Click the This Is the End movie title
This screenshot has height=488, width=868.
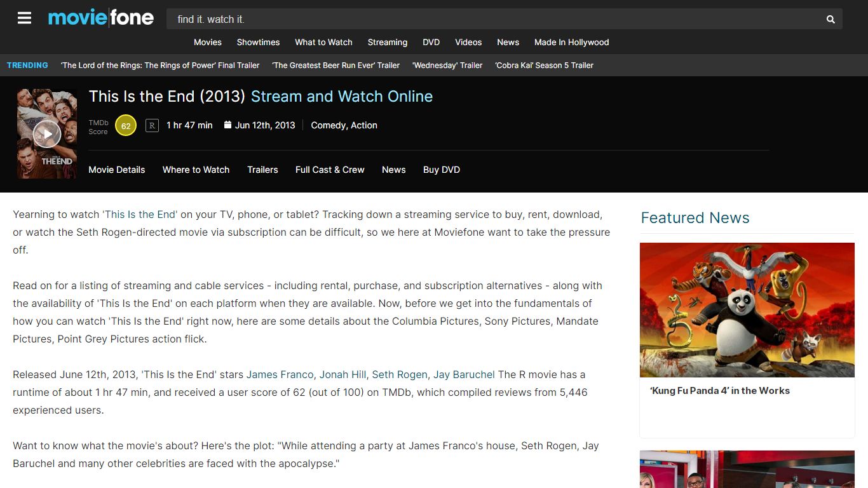(x=167, y=97)
